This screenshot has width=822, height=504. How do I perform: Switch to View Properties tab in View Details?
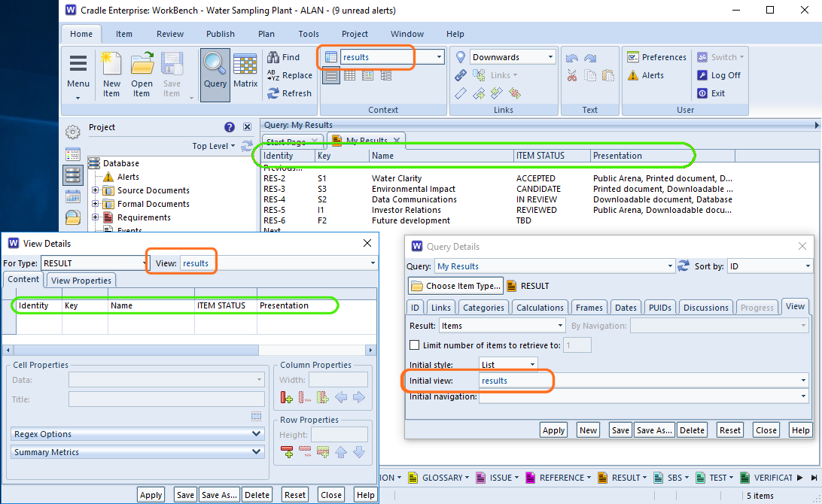81,281
